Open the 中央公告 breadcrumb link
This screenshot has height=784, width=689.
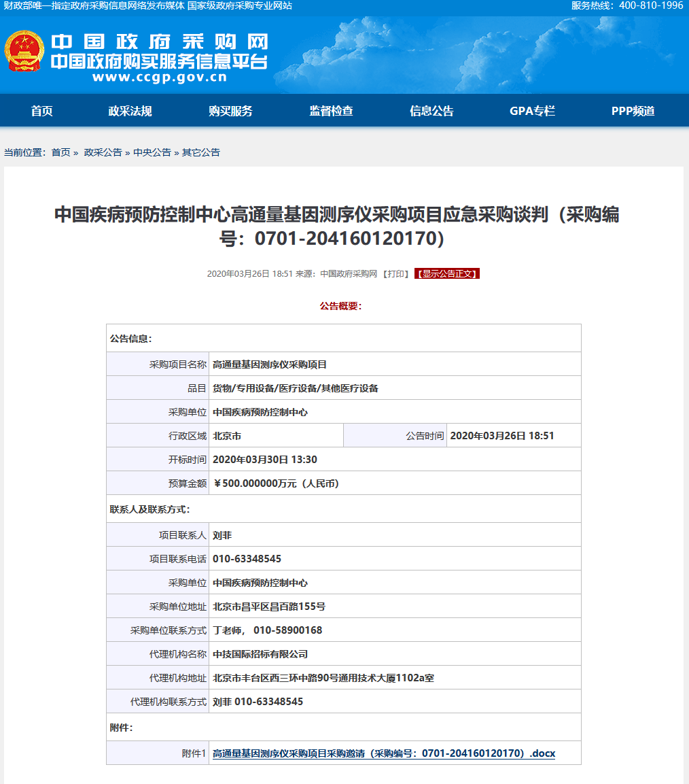click(152, 152)
